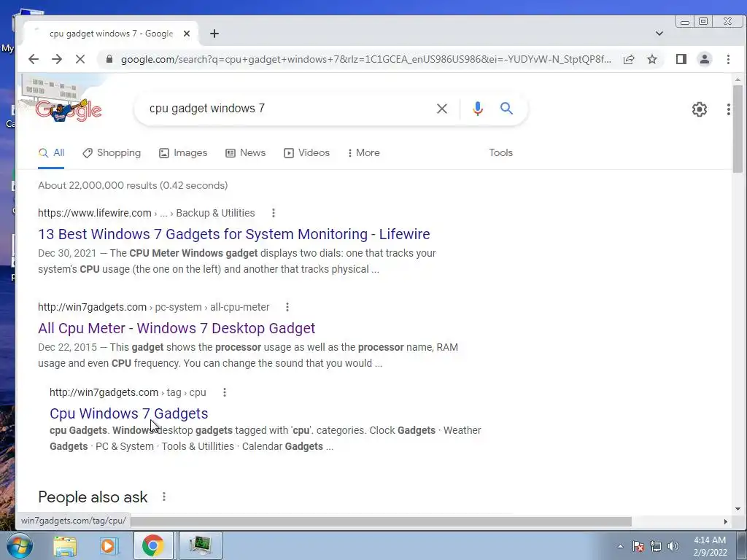
Task: Open network status tray icon
Action: (656, 546)
